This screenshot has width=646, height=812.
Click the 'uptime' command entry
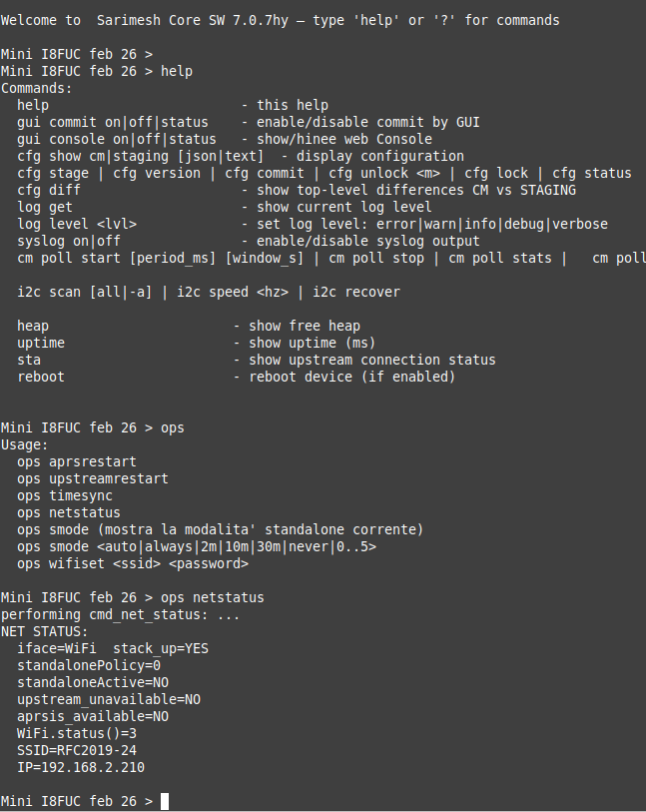[41, 343]
